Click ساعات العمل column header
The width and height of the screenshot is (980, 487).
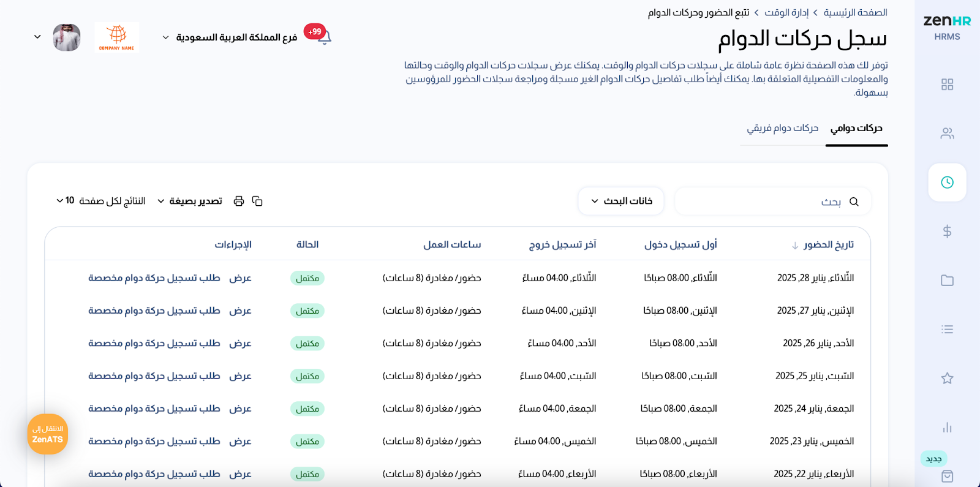tap(452, 245)
